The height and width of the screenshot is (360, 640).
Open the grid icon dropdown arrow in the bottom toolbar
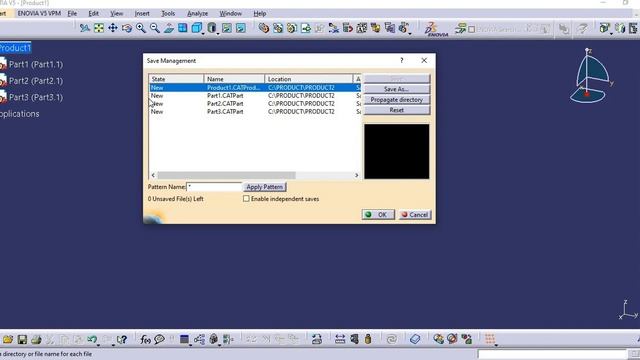click(x=496, y=345)
